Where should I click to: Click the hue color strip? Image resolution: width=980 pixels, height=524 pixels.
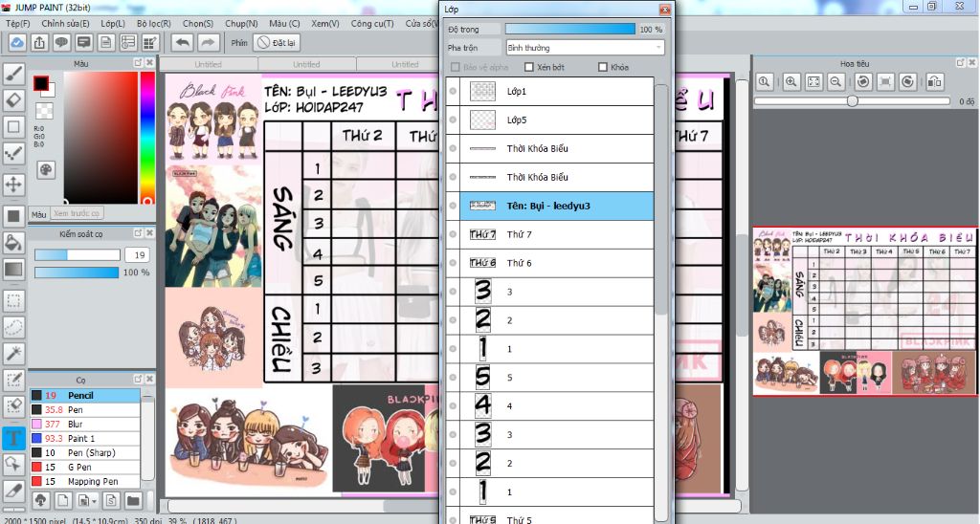click(146, 138)
